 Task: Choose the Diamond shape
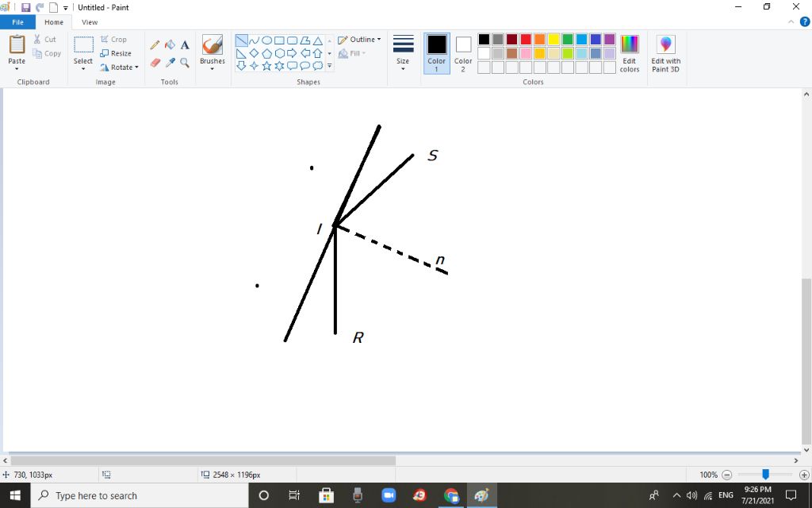[x=254, y=53]
